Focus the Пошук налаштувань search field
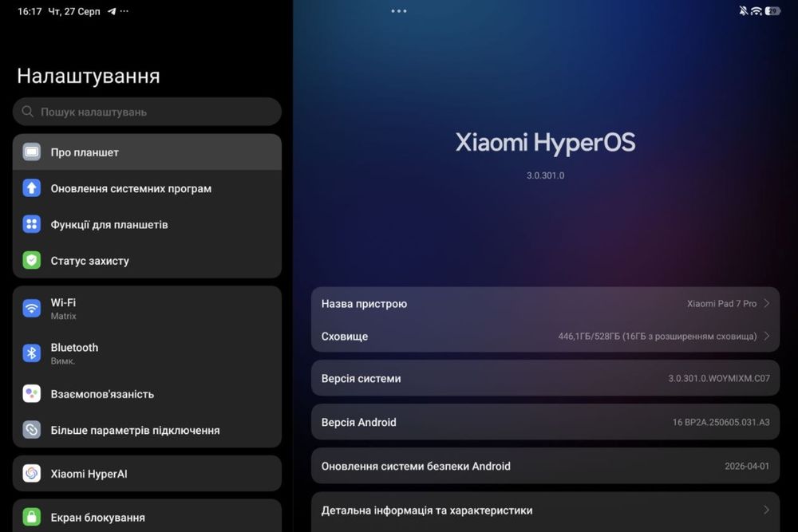Image resolution: width=798 pixels, height=532 pixels. (x=147, y=112)
